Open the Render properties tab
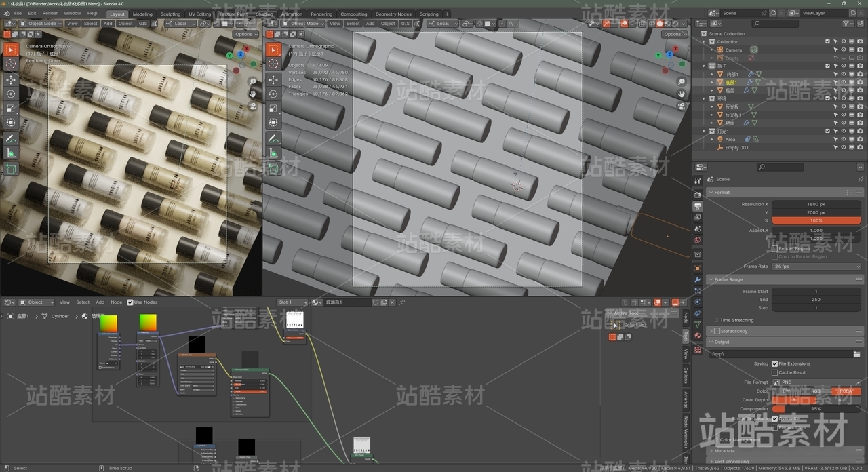The width and height of the screenshot is (868, 472). (697, 195)
